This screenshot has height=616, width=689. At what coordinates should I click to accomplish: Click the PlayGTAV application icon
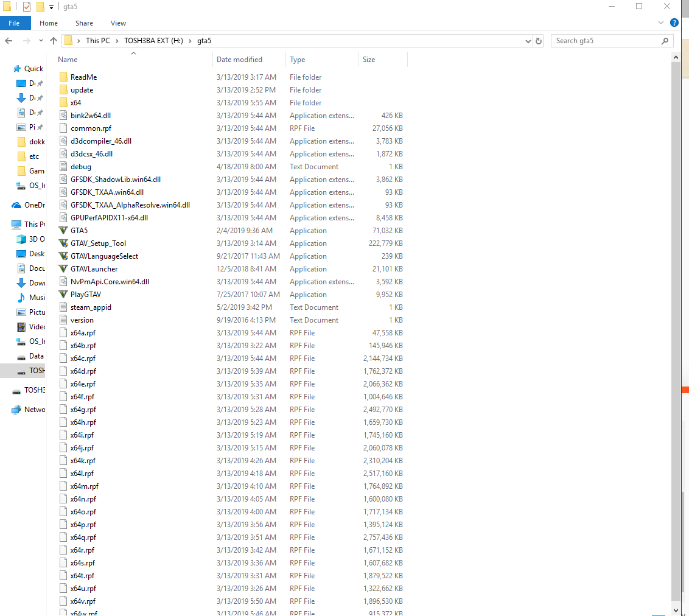pos(63,295)
